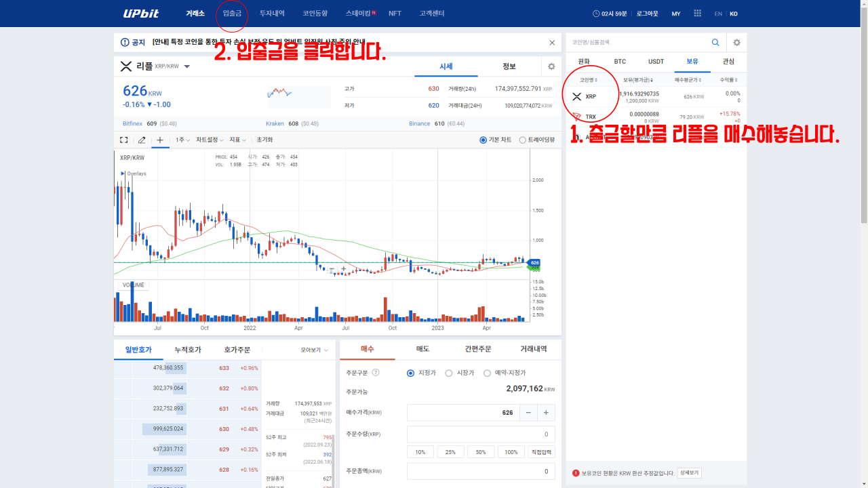Toggle fullscreen chart icon

[x=123, y=140]
